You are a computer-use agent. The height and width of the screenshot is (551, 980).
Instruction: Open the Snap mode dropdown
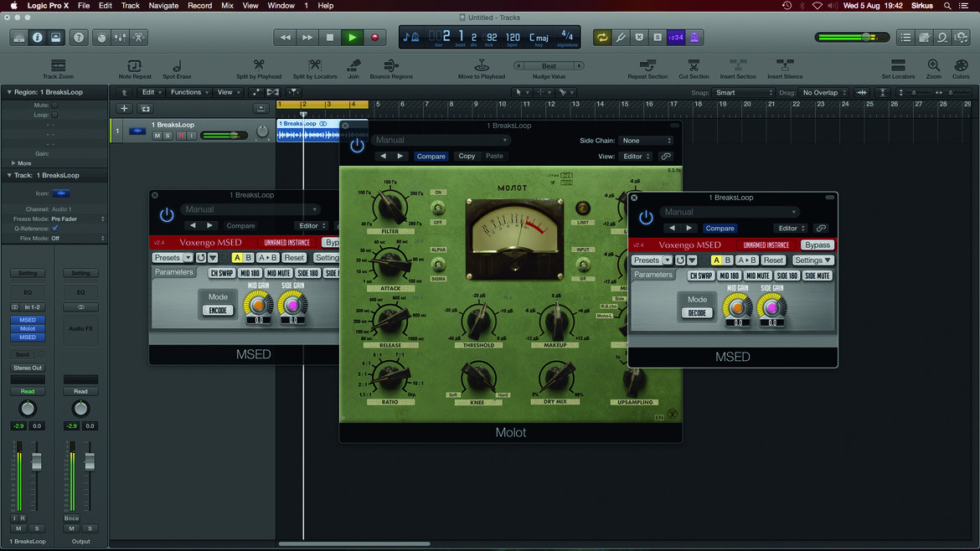click(744, 92)
